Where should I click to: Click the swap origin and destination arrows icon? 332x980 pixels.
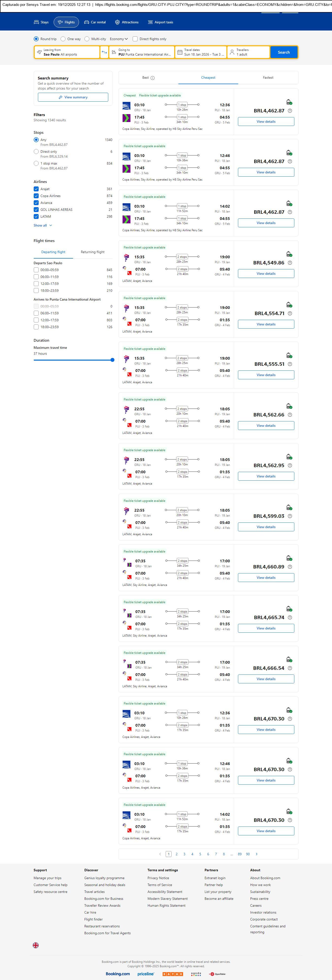coord(104,52)
